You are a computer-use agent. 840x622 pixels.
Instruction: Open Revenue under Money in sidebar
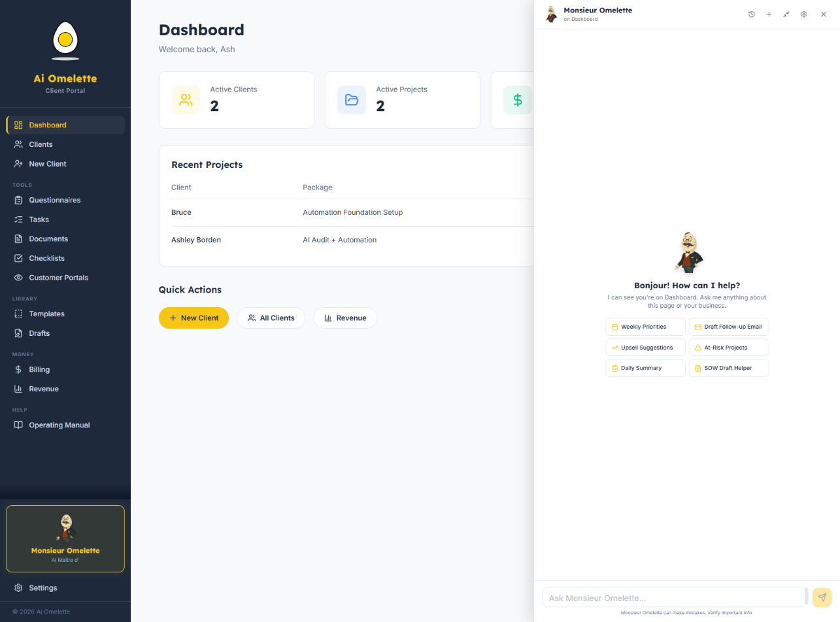[65, 389]
